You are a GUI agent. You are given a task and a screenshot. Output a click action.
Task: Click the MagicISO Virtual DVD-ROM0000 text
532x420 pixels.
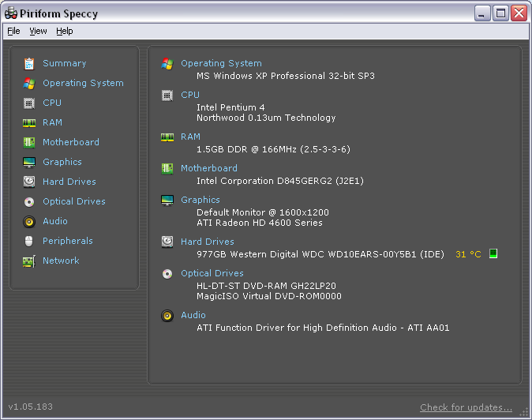268,296
